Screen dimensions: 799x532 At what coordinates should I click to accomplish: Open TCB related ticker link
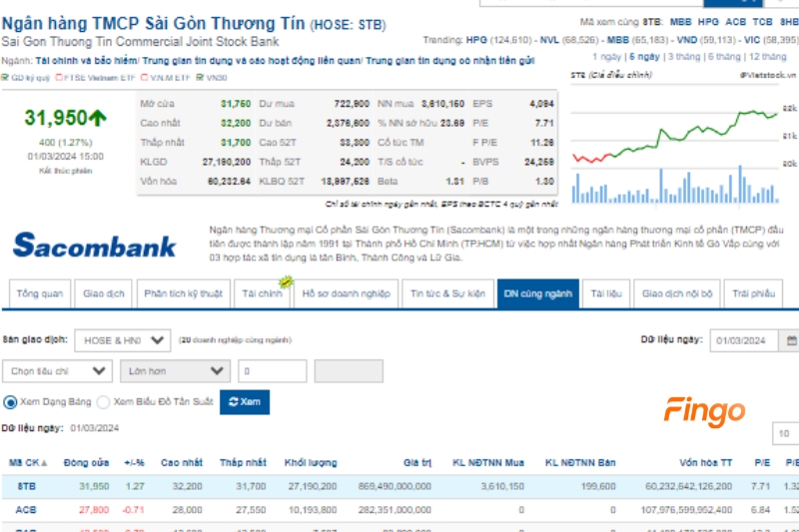pos(762,22)
